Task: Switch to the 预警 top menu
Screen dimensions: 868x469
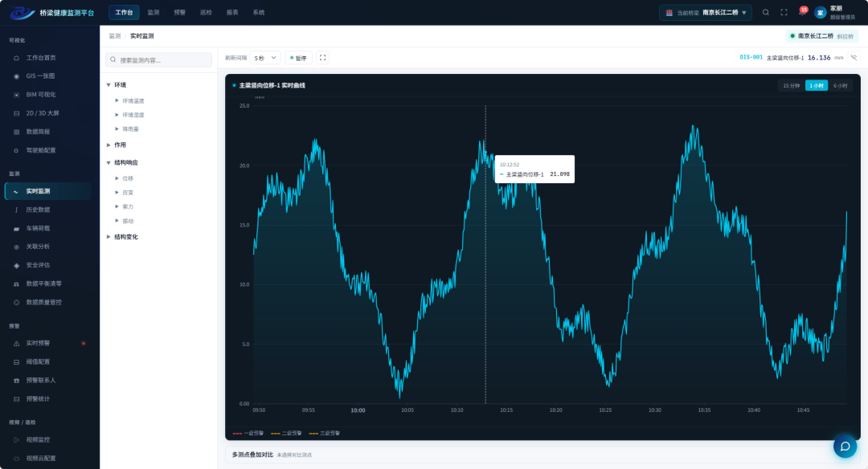Action: pyautogui.click(x=179, y=12)
